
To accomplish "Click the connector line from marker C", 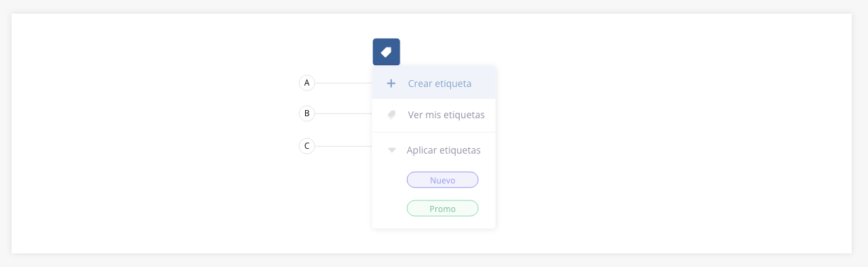I will [x=343, y=146].
